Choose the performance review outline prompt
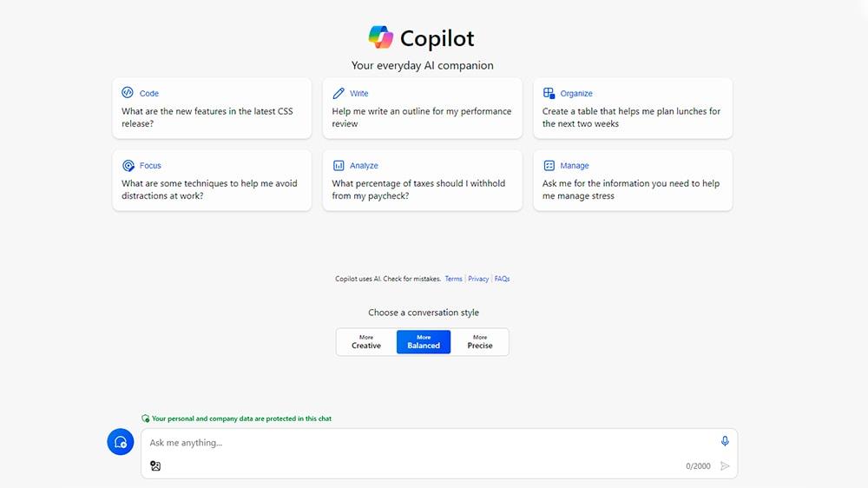Image resolution: width=868 pixels, height=488 pixels. [422, 117]
